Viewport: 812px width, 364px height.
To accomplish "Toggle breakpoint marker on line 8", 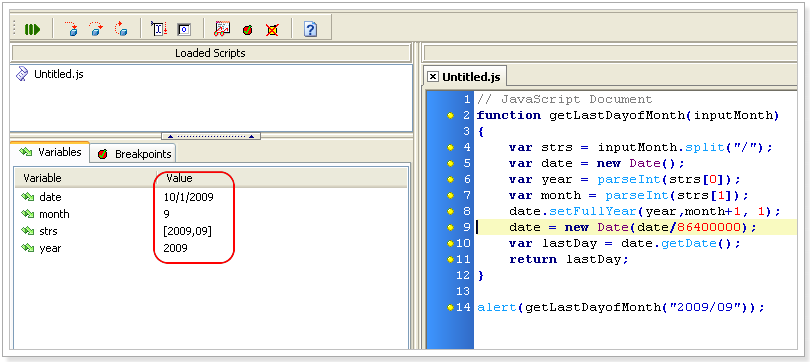I will tap(451, 212).
